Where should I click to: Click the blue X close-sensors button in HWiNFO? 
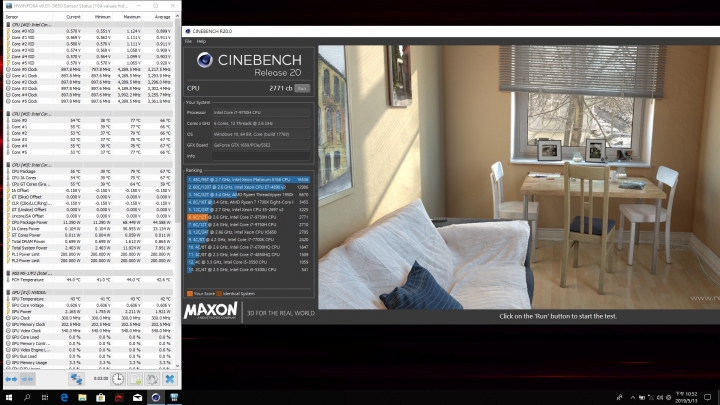point(169,379)
